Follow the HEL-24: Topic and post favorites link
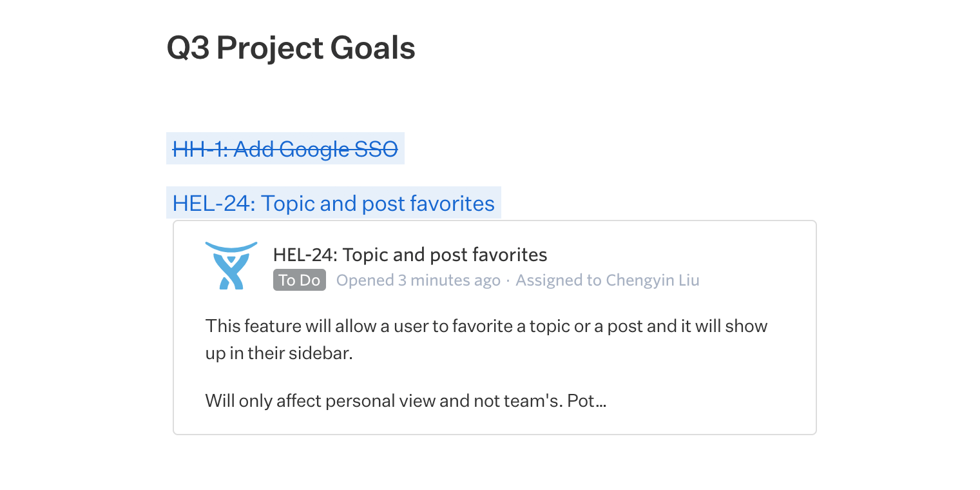The image size is (980, 490). coord(333,202)
